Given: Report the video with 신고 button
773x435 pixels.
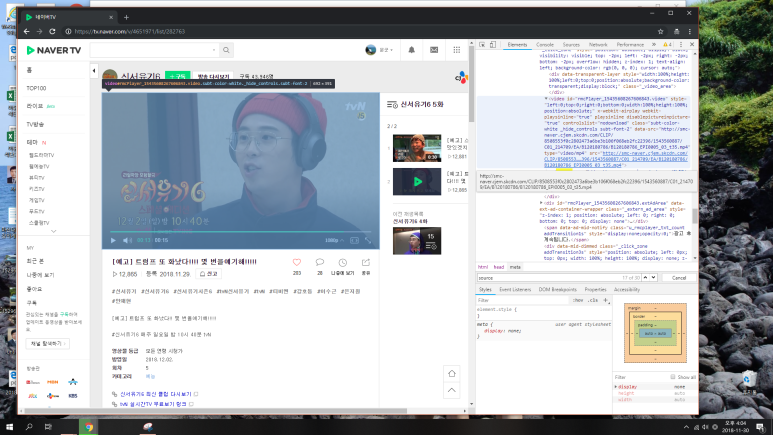Looking at the screenshot, I should (x=208, y=274).
